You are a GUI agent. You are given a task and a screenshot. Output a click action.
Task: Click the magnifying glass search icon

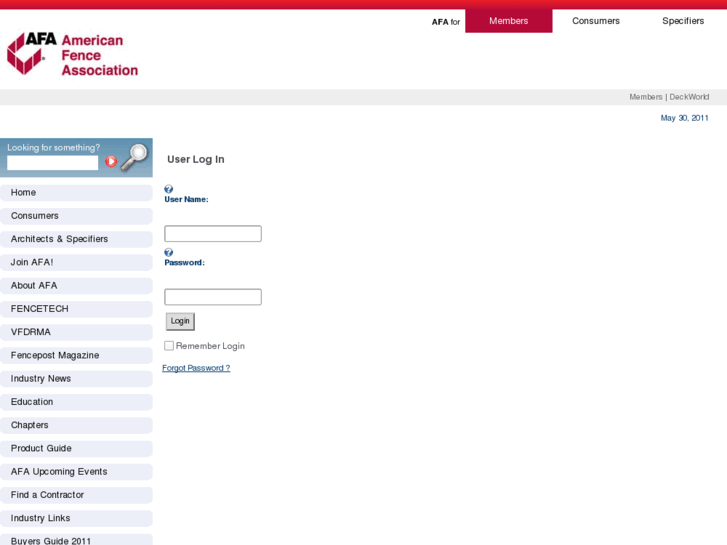point(134,157)
